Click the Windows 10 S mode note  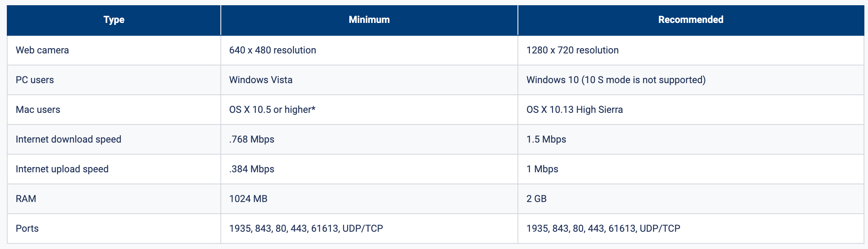[x=642, y=80]
